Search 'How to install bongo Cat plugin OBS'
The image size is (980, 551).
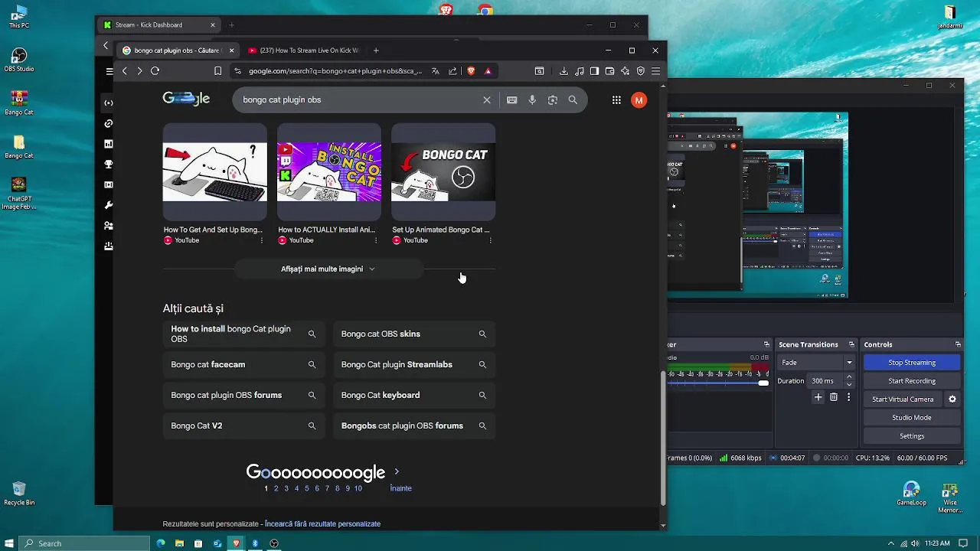pos(243,334)
